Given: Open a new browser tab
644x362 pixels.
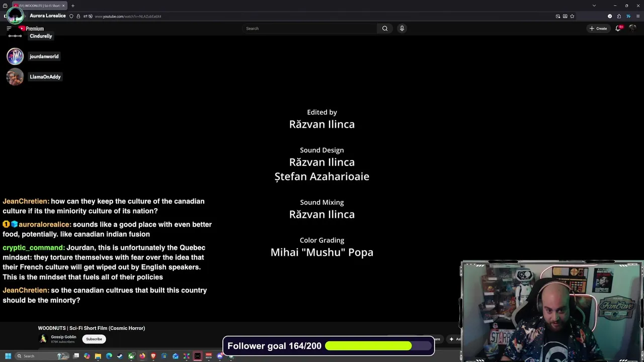Looking at the screenshot, I should (73, 6).
